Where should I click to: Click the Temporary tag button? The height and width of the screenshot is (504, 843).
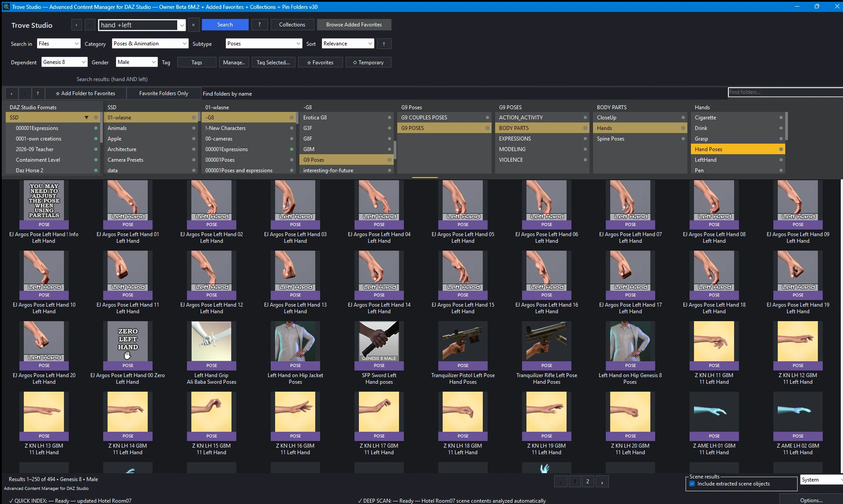[368, 63]
